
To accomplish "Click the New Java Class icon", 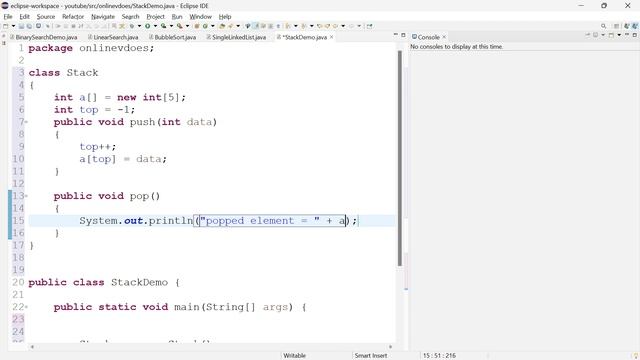I will pos(205,26).
